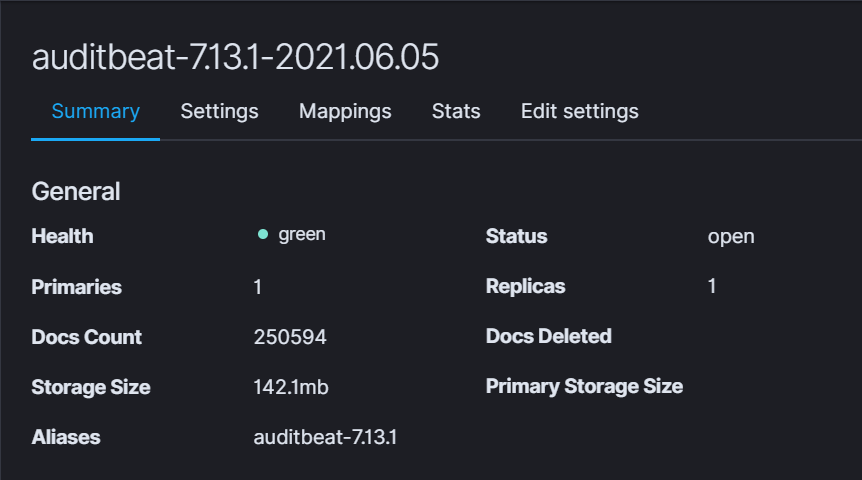Click the Primaries field label
This screenshot has width=862, height=480.
pos(76,287)
